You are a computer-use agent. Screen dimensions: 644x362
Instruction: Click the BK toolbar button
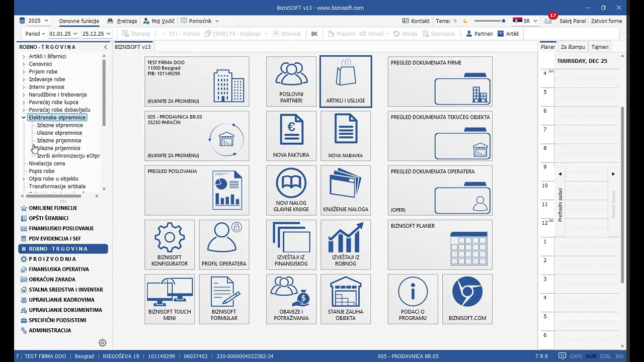[x=314, y=34]
